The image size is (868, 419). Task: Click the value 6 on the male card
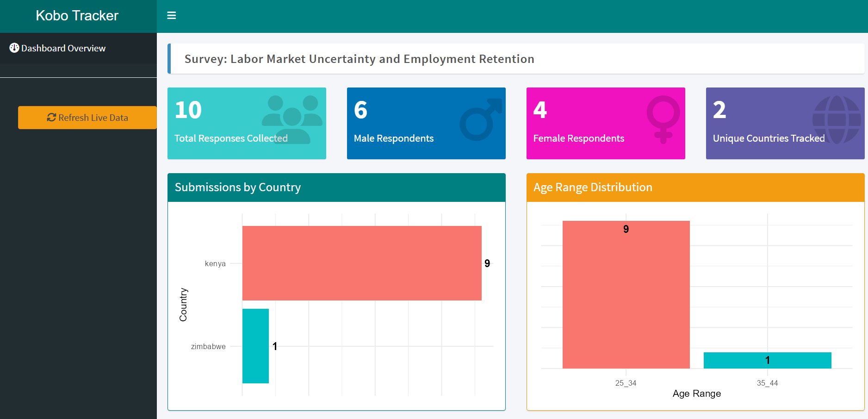[x=360, y=110]
